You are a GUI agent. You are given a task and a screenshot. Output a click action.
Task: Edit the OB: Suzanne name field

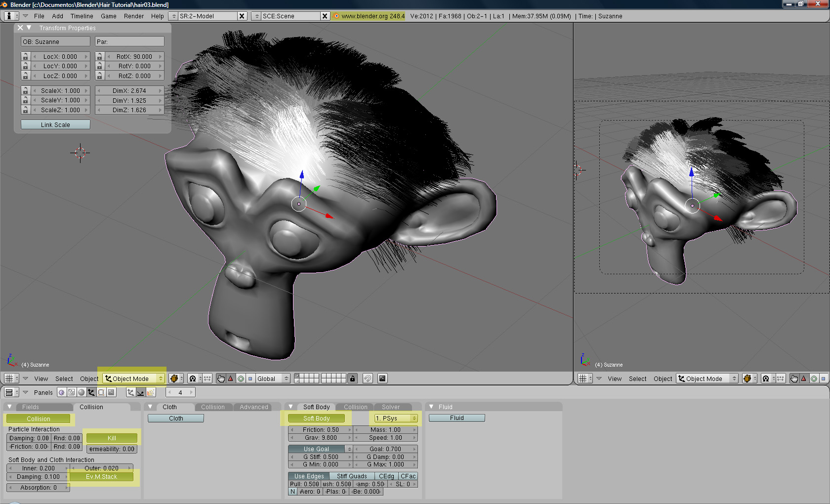point(55,42)
